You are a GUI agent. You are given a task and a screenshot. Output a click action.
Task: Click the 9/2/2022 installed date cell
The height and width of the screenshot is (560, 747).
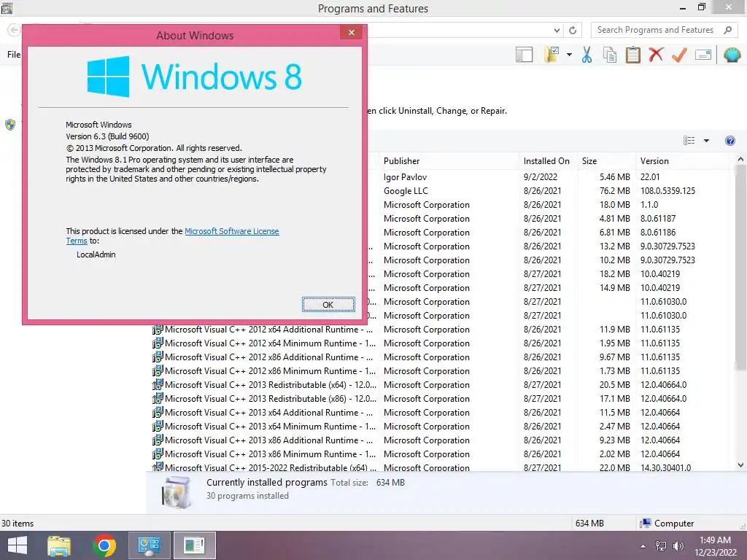(x=541, y=177)
